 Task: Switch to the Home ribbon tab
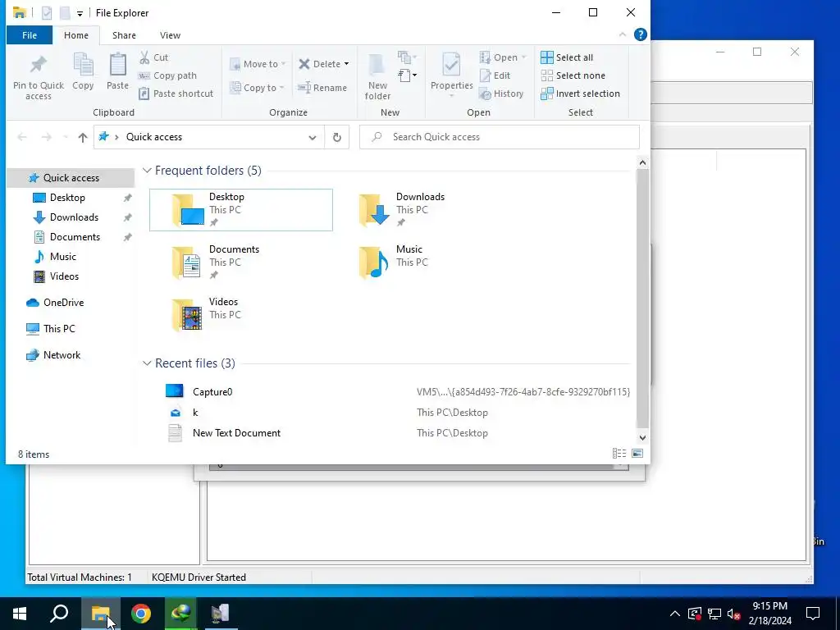[76, 35]
